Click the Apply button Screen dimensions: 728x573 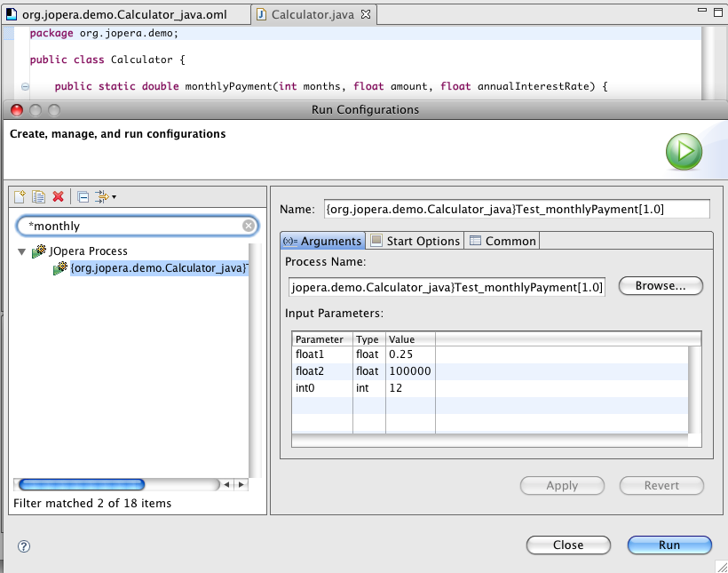(x=562, y=486)
